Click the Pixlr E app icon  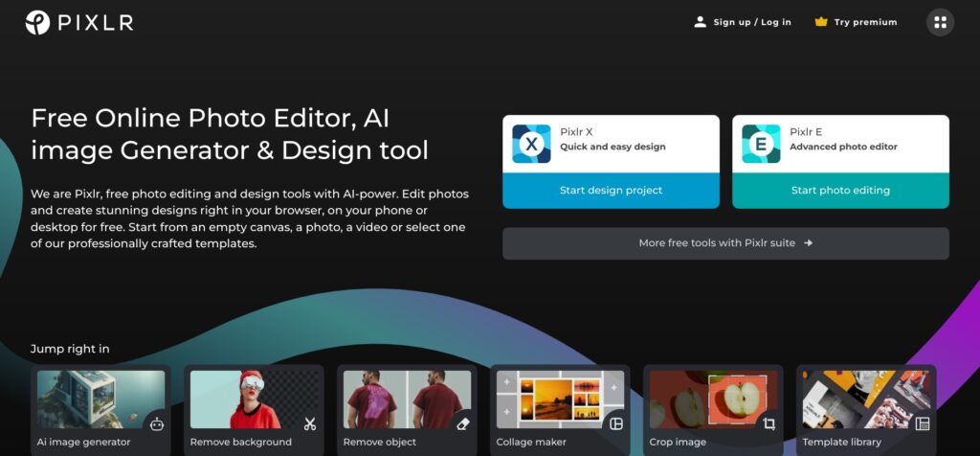[x=761, y=144]
